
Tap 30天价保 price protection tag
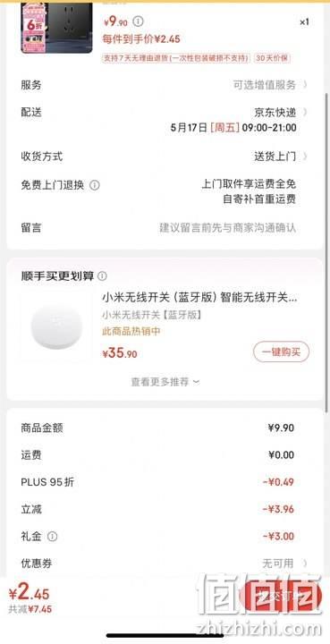pos(272,58)
